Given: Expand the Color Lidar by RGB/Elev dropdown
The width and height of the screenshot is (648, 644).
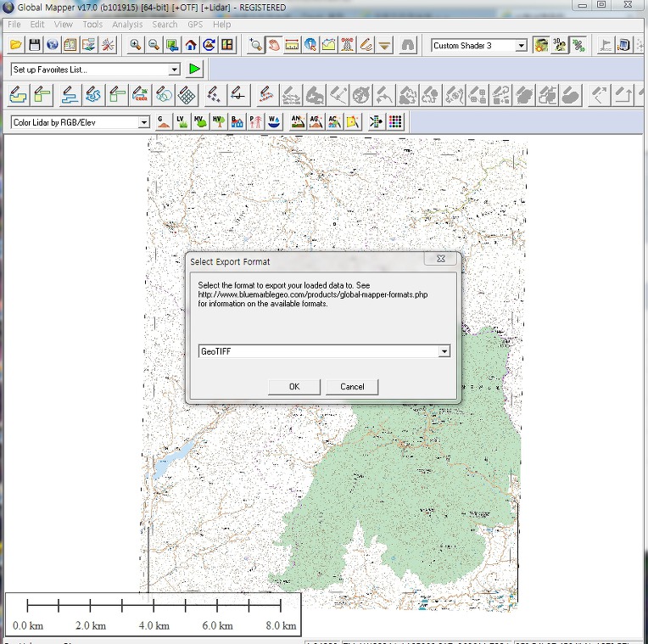Looking at the screenshot, I should tap(143, 122).
